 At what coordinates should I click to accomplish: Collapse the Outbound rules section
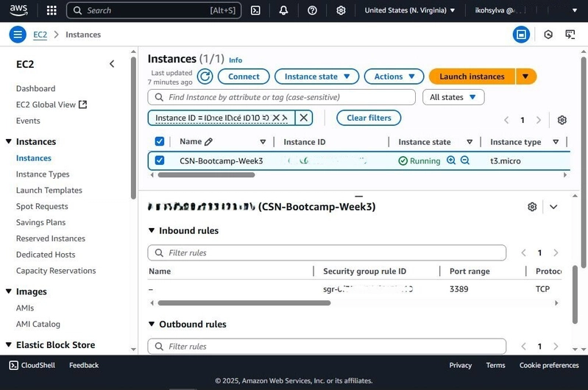tap(152, 324)
